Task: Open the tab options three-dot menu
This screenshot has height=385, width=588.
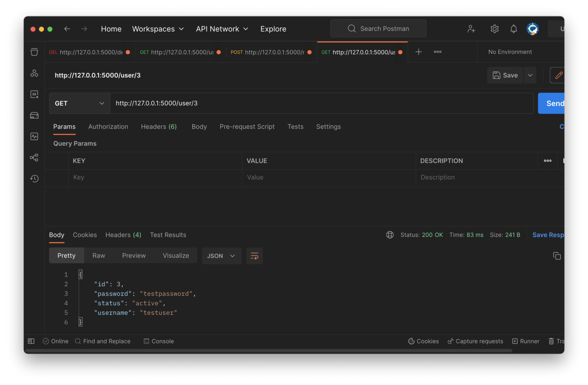Action: click(x=437, y=52)
